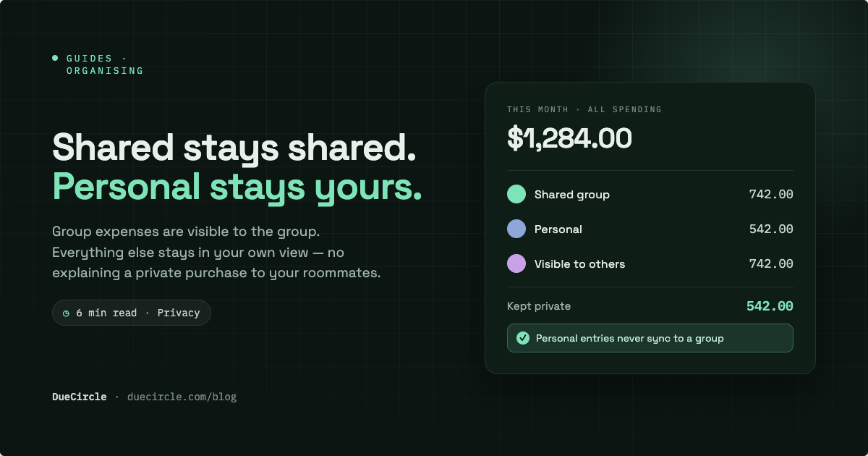Select the Visible to others label
The height and width of the screenshot is (456, 868).
580,263
